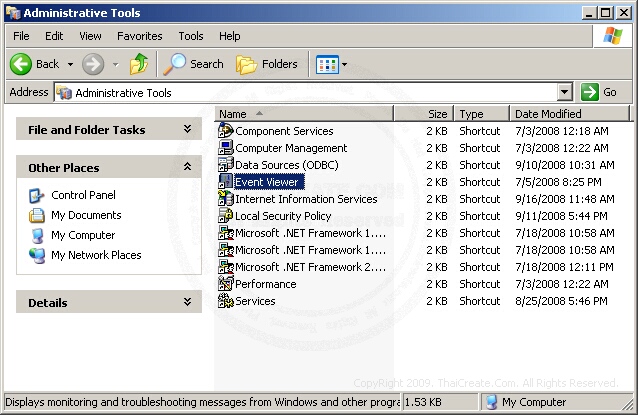Open the My Network Places link
The height and width of the screenshot is (415, 638).
pos(96,255)
